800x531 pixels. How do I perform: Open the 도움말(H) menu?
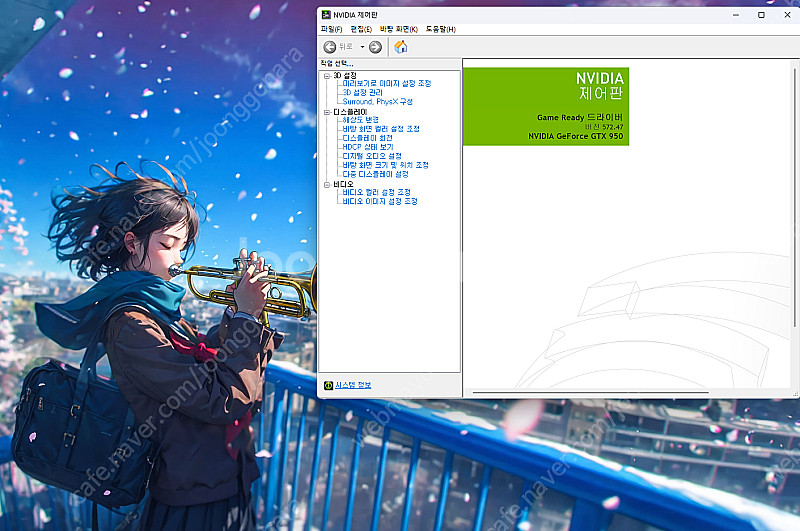pos(440,29)
